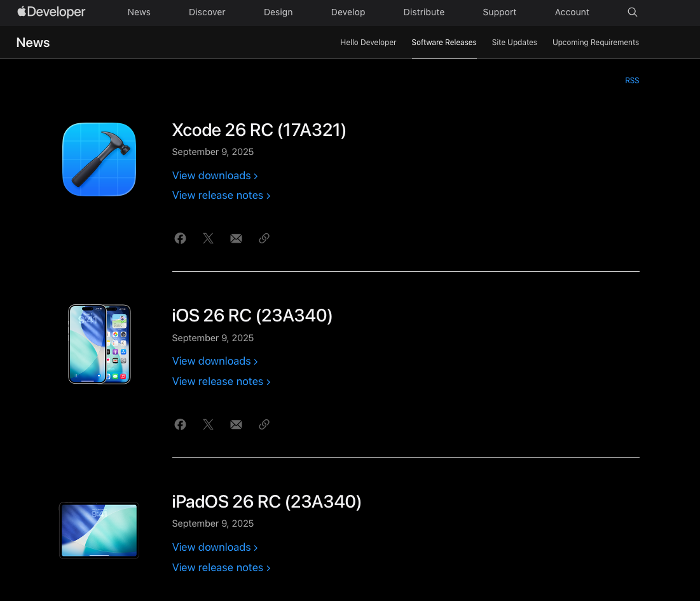The width and height of the screenshot is (700, 601).
Task: Click the Xcode hammer app icon
Action: (99, 159)
